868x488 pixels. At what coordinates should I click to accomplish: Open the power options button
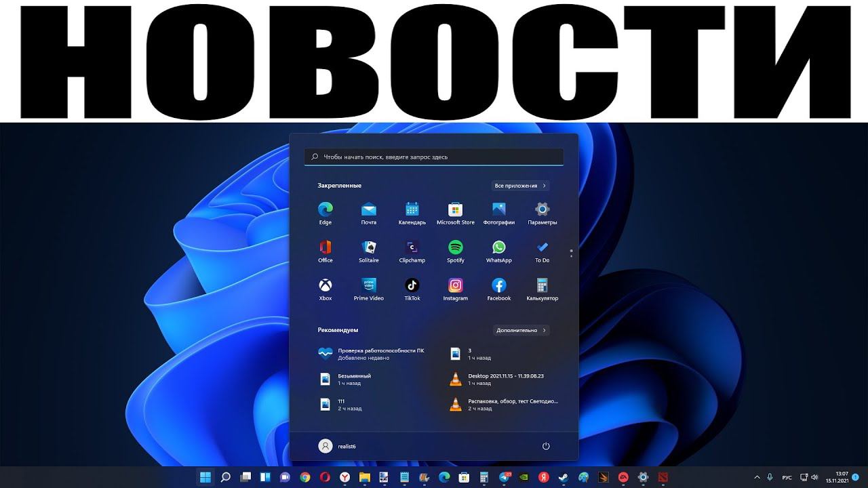[x=546, y=446]
